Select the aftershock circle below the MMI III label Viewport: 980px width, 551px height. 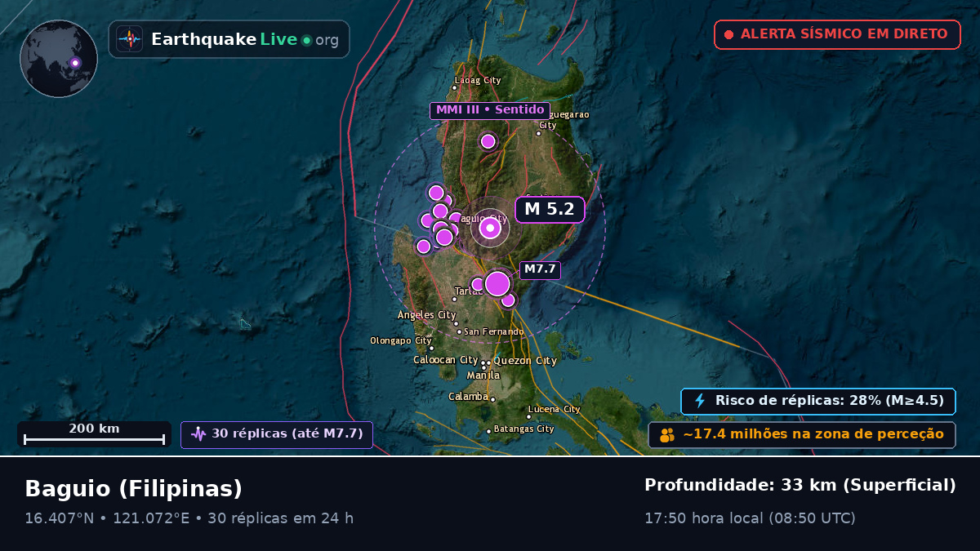coord(488,141)
